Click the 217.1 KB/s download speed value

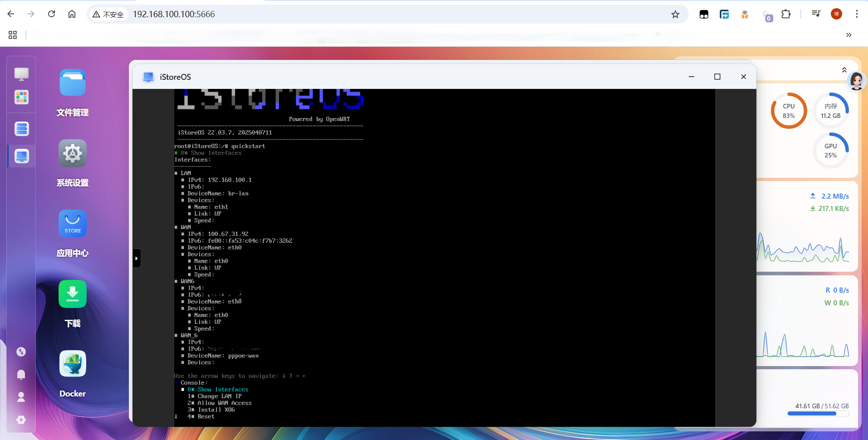[x=834, y=209]
